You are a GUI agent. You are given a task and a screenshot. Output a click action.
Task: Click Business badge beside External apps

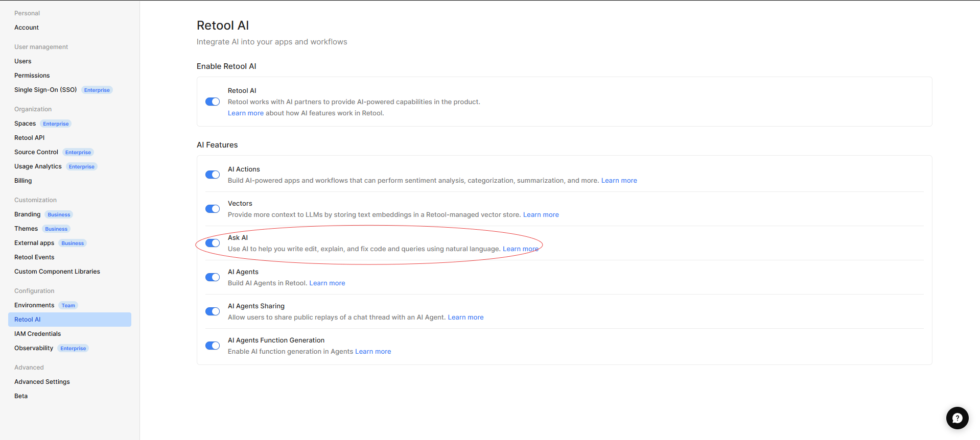tap(73, 243)
